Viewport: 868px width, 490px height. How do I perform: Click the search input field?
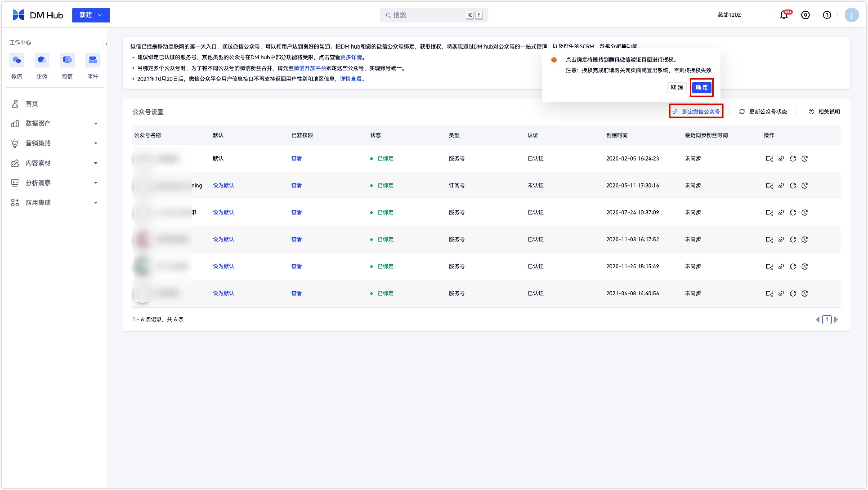[434, 15]
